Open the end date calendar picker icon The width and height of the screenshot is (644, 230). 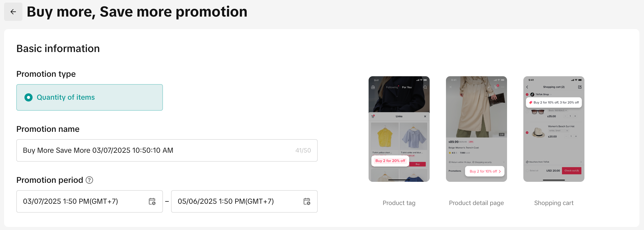[307, 201]
